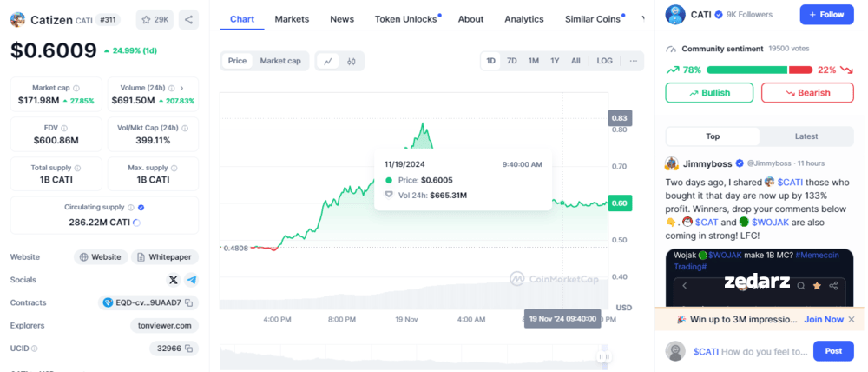
Task: Open the Token Unlocks tab
Action: 405,19
